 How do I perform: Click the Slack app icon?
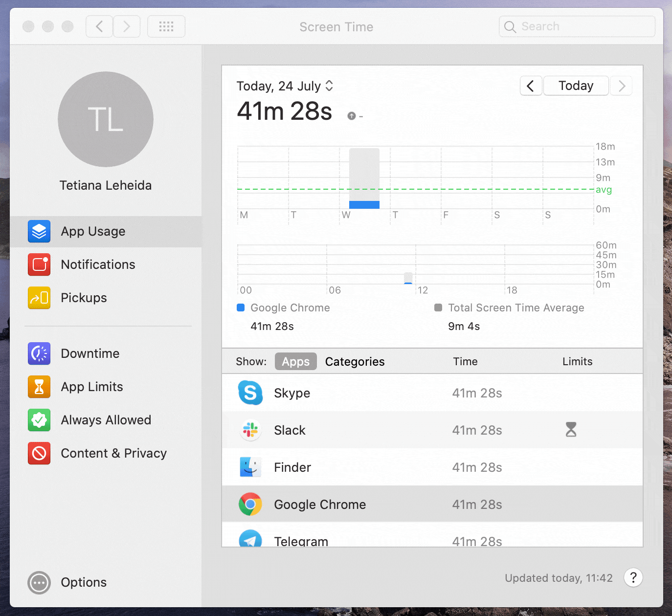pos(250,430)
